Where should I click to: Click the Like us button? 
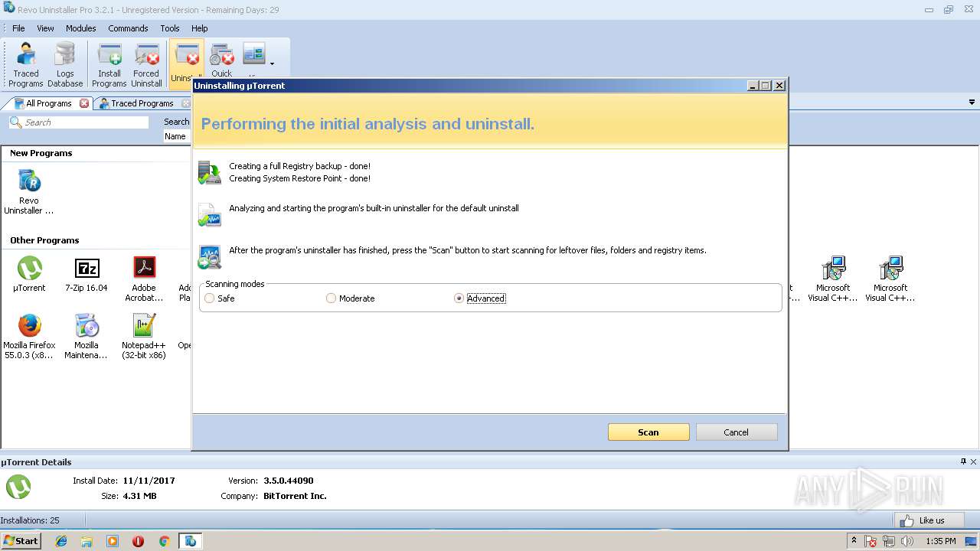pos(929,520)
